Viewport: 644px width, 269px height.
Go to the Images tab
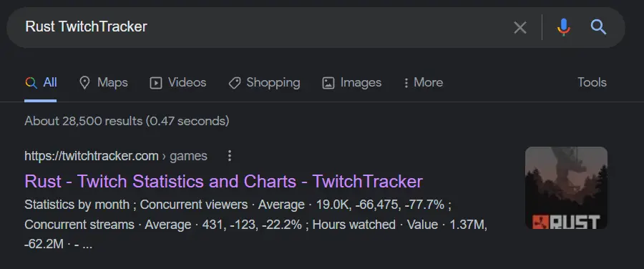(351, 82)
